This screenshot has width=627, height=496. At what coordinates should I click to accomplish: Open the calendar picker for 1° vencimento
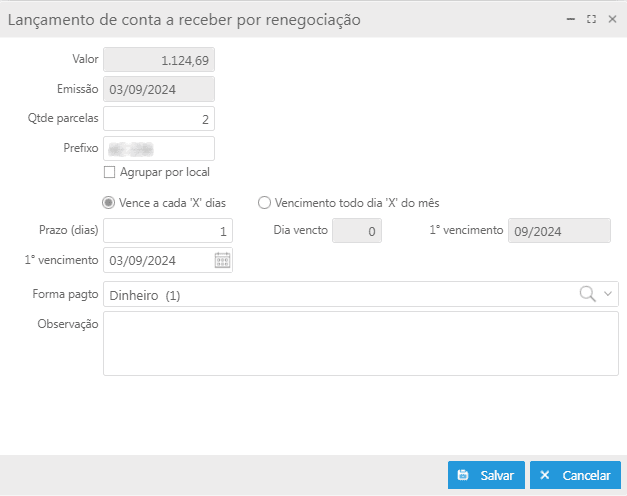pos(222,261)
